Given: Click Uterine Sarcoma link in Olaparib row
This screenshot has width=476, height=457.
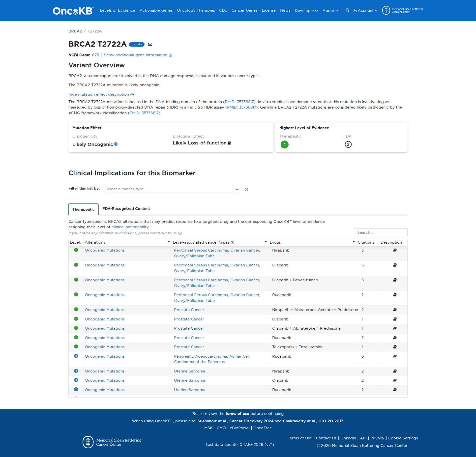Looking at the screenshot, I should (189, 380).
